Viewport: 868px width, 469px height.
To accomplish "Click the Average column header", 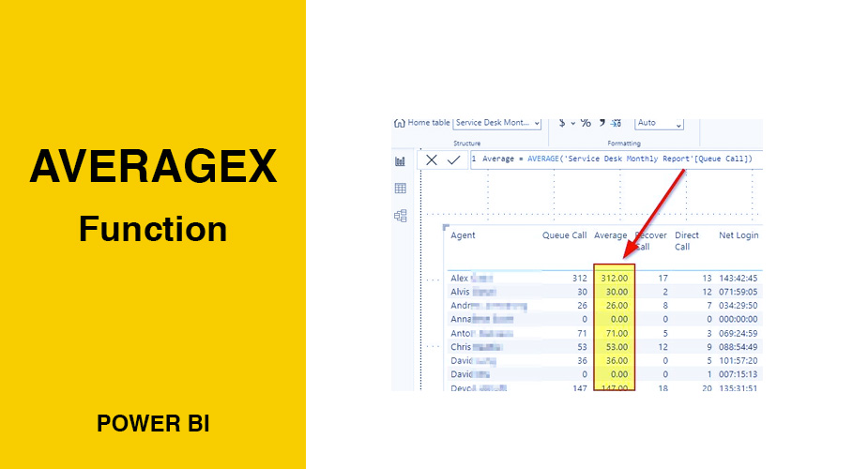I will tap(611, 235).
